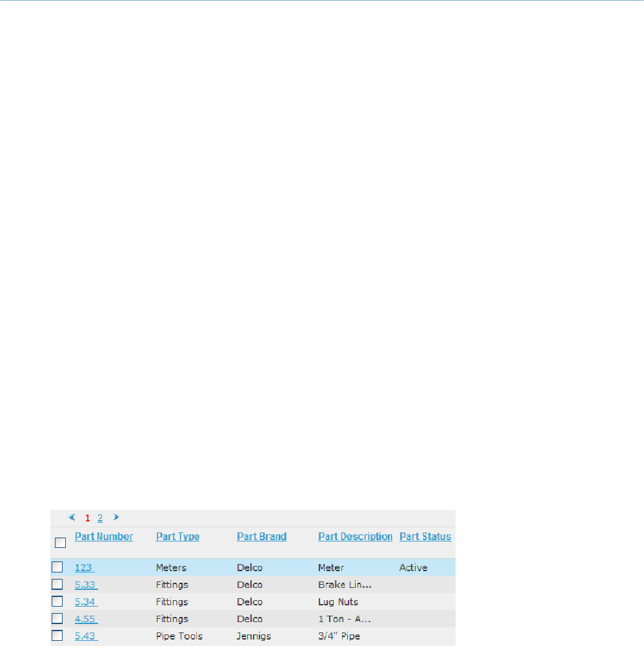The width and height of the screenshot is (644, 646).
Task: Check the box for part 5.43
Action: (57, 636)
